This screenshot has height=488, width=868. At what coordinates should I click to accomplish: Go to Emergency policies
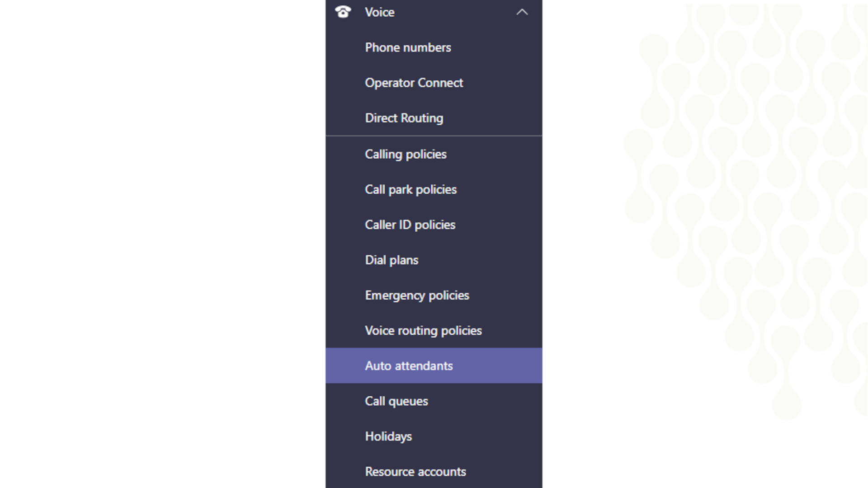(416, 295)
